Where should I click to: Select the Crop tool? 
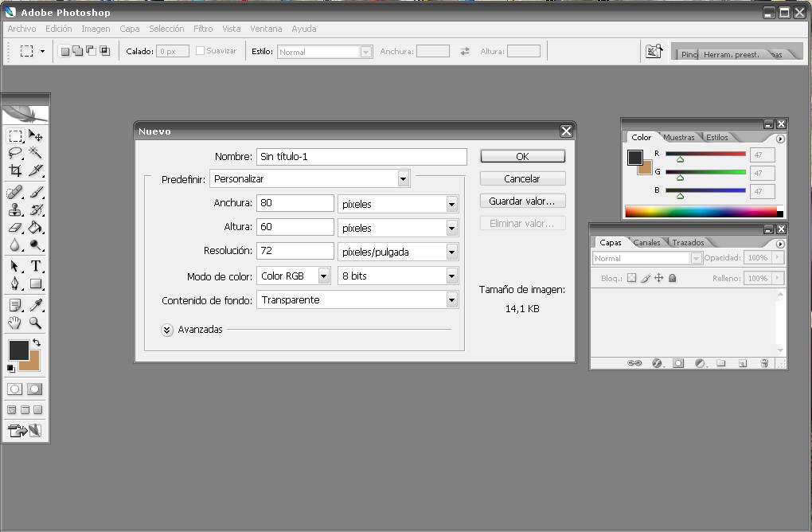[x=16, y=170]
